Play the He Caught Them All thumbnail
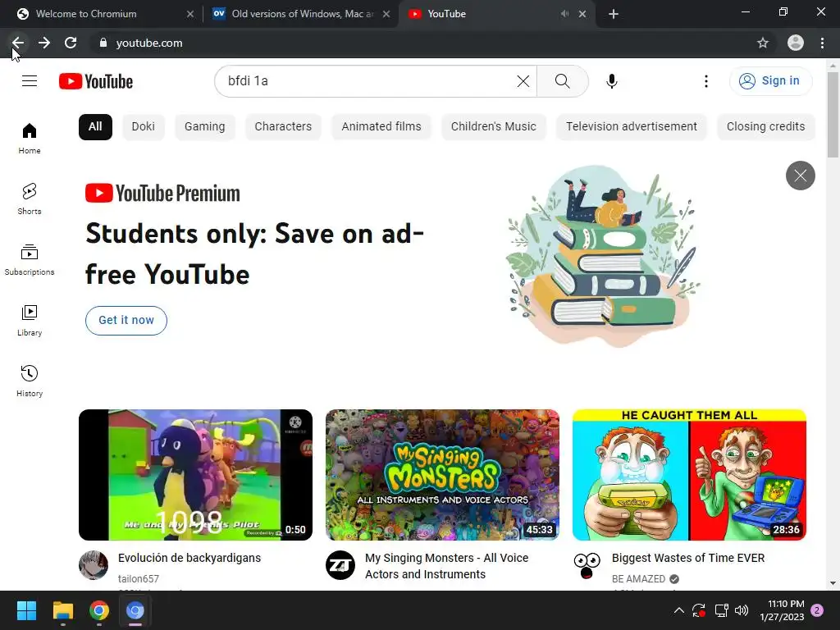The height and width of the screenshot is (630, 840). pos(689,475)
